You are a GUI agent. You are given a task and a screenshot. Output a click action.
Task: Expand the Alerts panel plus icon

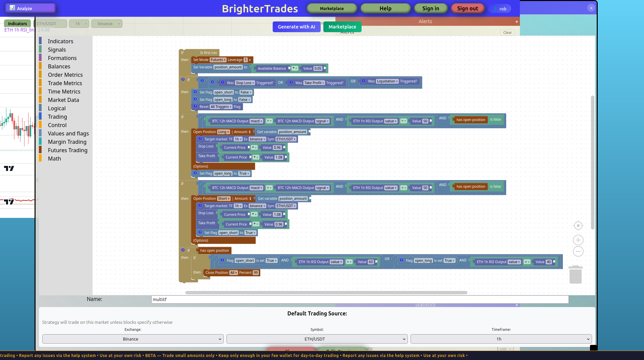517,21
